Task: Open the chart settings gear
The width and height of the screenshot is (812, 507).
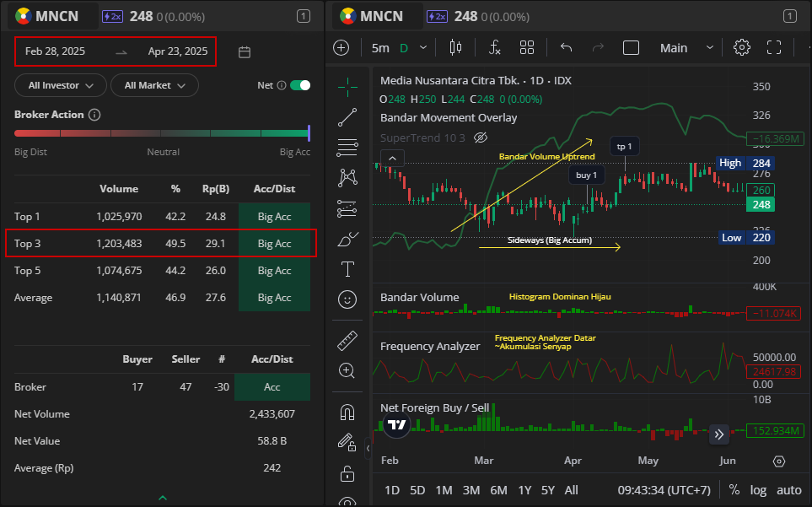Action: [742, 47]
